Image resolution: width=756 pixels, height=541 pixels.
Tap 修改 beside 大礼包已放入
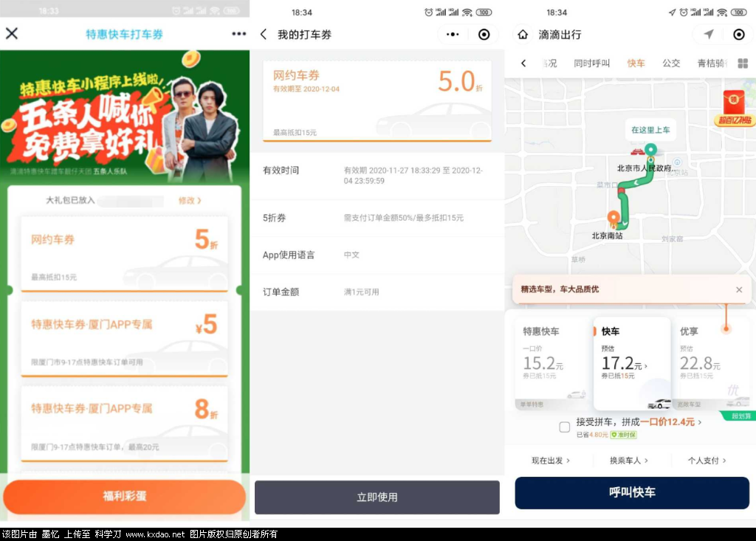coord(190,200)
